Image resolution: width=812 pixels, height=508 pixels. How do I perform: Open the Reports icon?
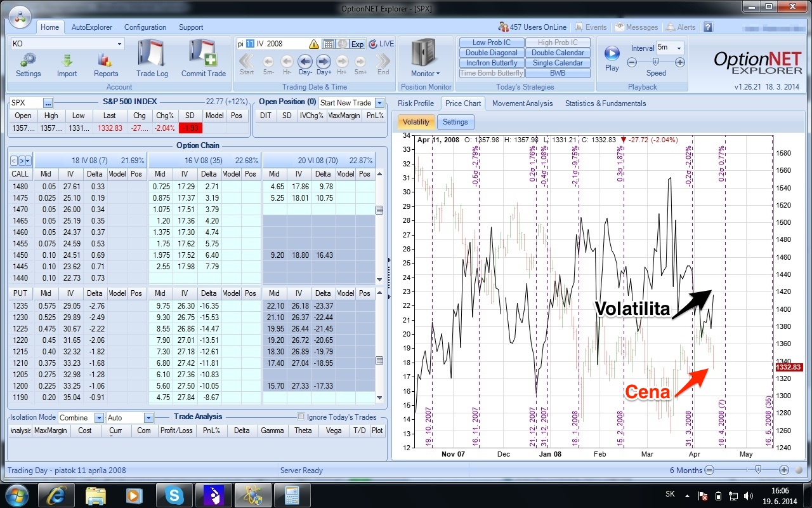[106, 61]
